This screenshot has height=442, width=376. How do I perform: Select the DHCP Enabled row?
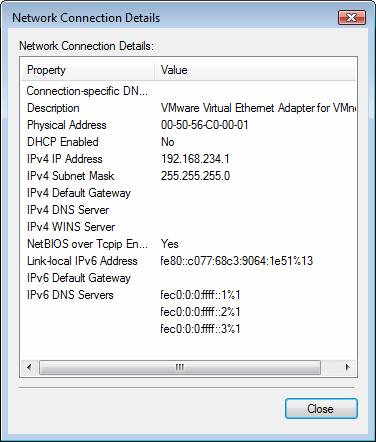click(189, 142)
